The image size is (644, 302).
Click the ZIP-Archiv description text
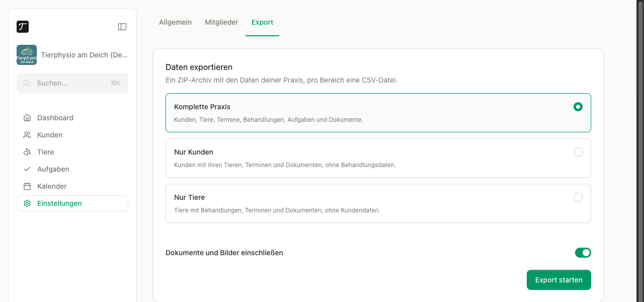[281, 80]
